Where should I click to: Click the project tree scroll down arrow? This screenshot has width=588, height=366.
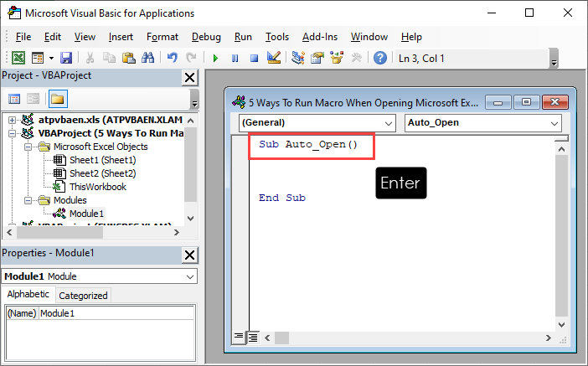[x=190, y=219]
